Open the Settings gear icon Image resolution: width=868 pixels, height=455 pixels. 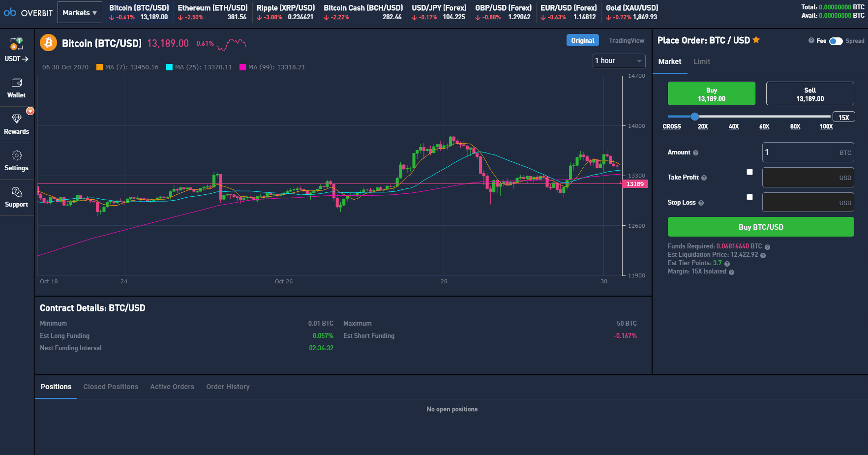click(17, 155)
